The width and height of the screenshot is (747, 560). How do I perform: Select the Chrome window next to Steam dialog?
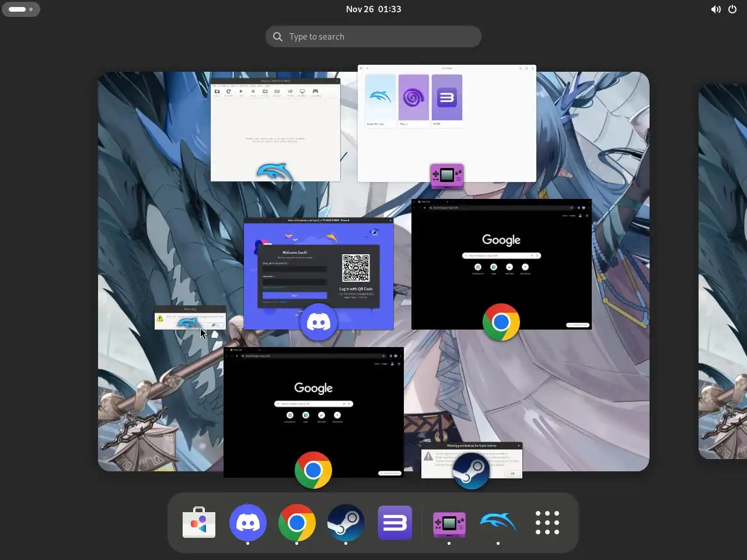[313, 412]
